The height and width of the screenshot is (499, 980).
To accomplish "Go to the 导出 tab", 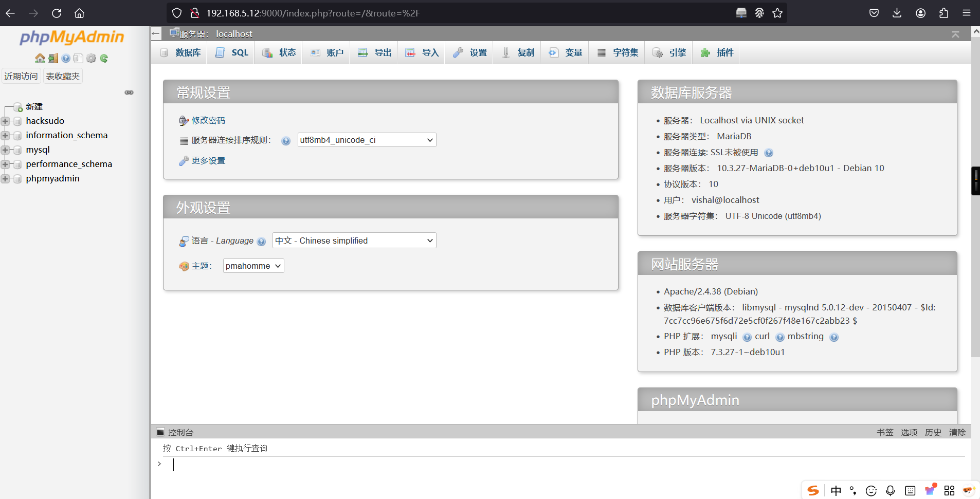I will pos(374,52).
